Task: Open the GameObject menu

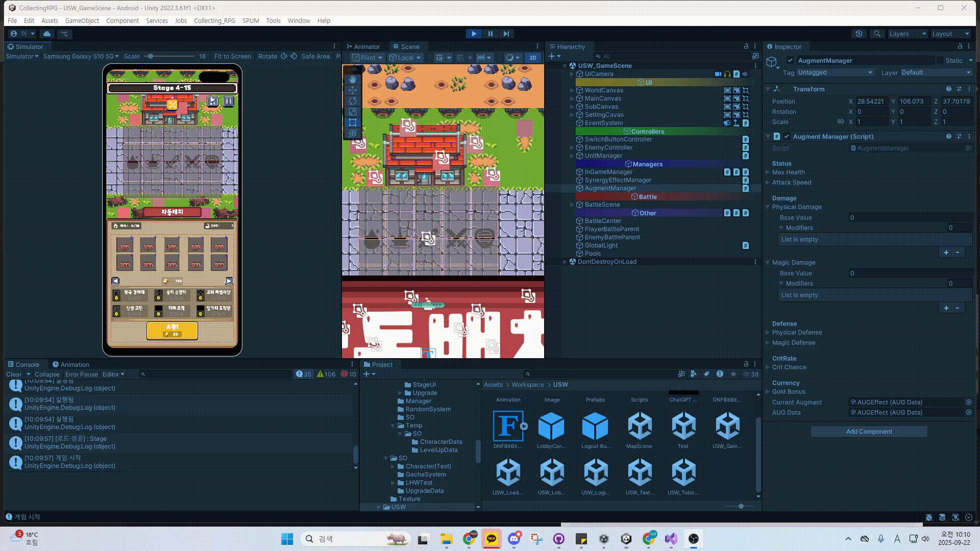Action: tap(82, 20)
